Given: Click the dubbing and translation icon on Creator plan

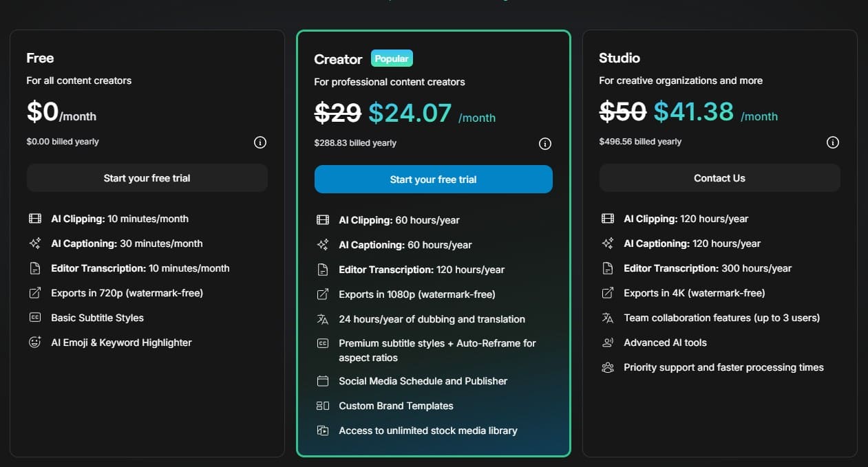Looking at the screenshot, I should pyautogui.click(x=323, y=318).
